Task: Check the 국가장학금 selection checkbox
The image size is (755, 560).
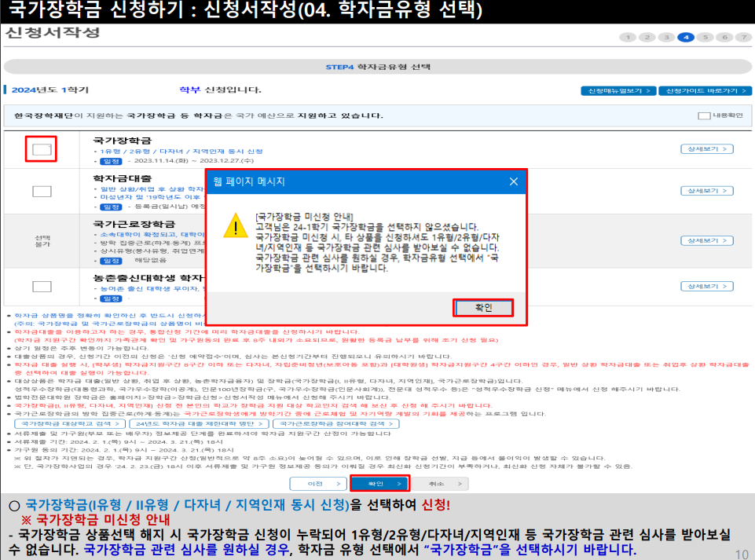Action: [40, 148]
